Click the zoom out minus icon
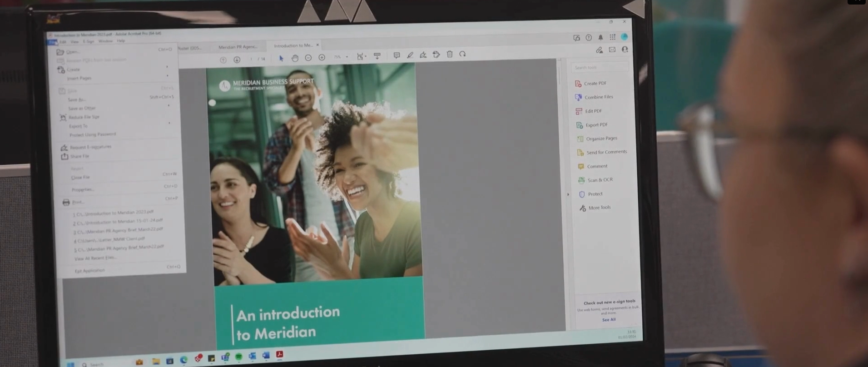Screen dimensions: 868x367 point(308,58)
